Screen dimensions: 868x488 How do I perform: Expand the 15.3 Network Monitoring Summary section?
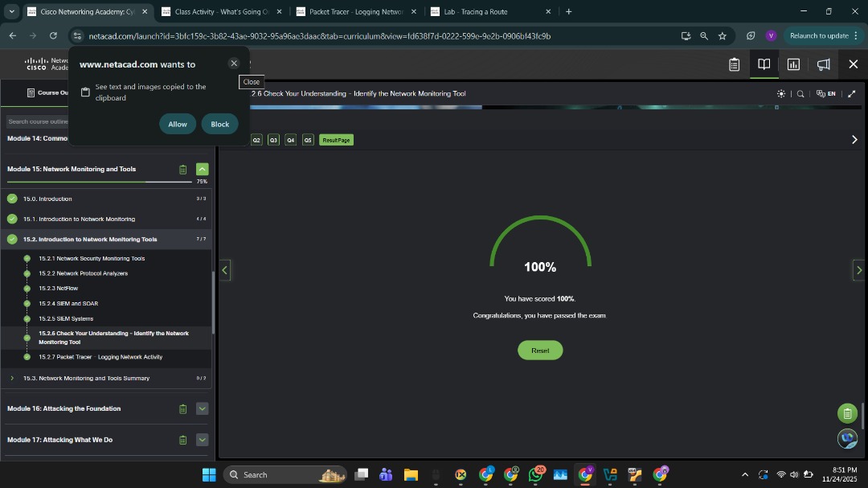coord(12,377)
